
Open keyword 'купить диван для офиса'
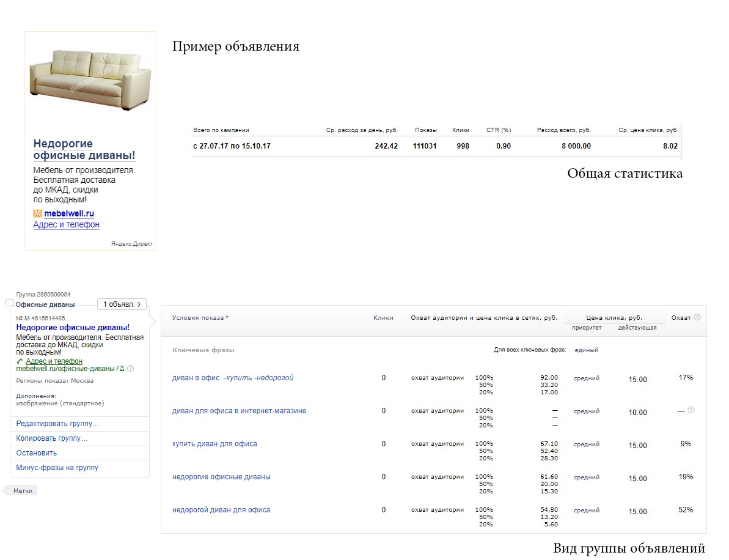(214, 444)
